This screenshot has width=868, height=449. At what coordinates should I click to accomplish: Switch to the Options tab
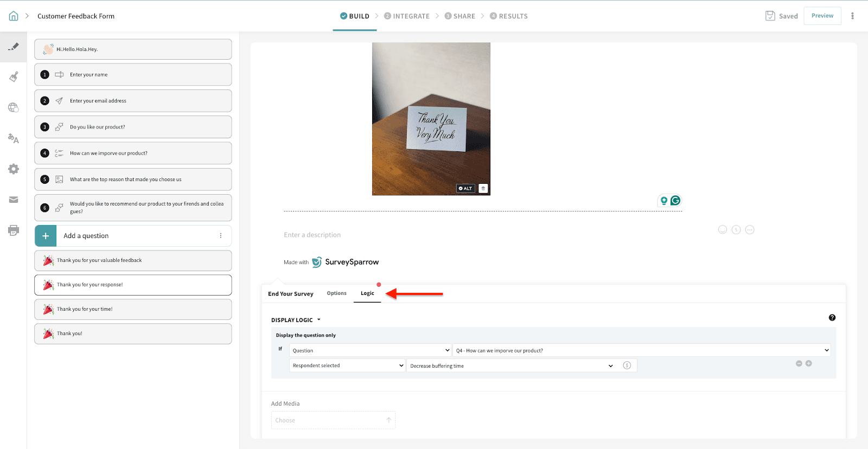point(336,293)
